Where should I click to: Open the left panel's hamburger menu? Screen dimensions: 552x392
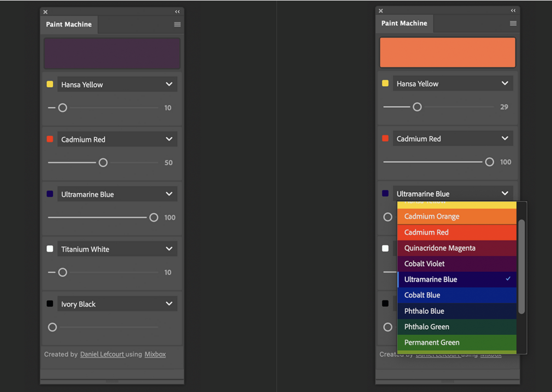(x=177, y=24)
